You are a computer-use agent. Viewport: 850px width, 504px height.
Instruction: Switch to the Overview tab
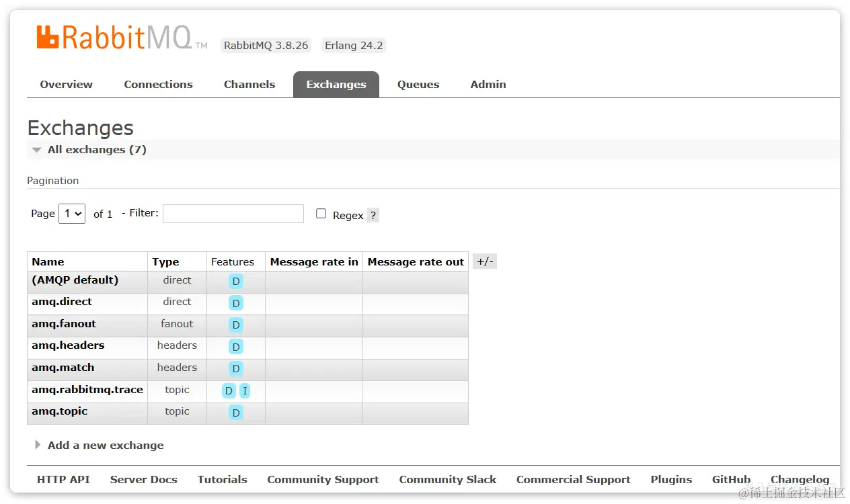[67, 84]
